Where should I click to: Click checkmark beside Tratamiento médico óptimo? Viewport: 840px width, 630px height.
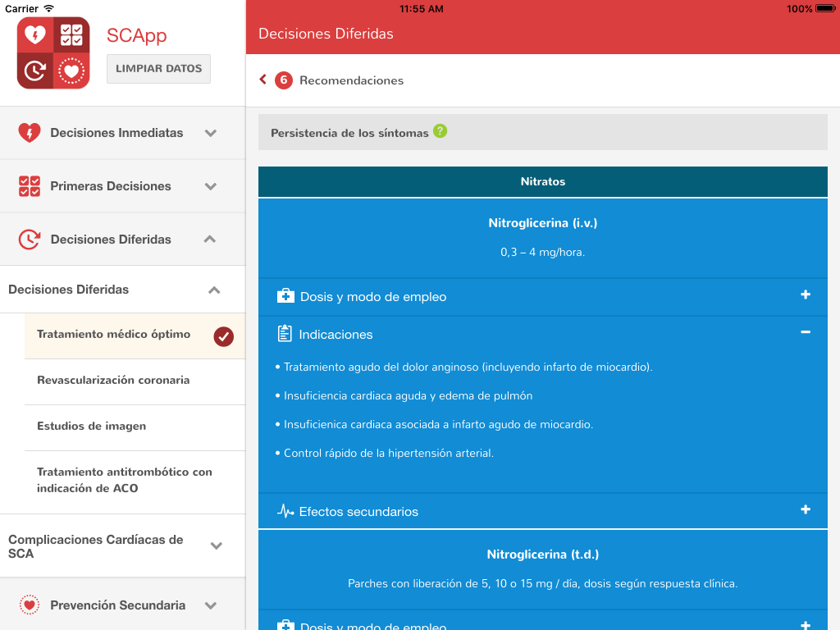point(223,336)
